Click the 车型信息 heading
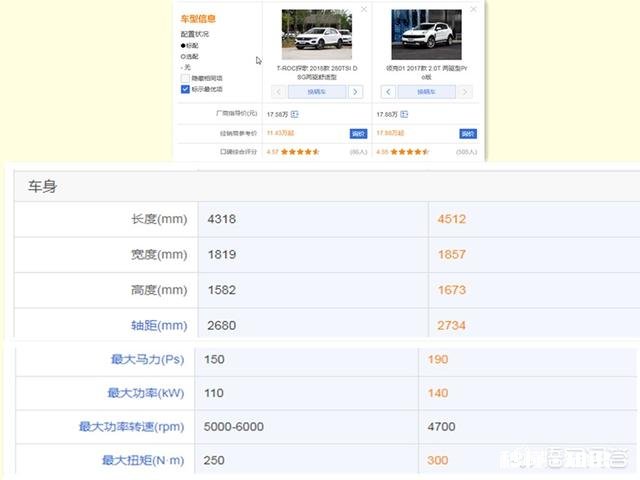This screenshot has width=640, height=480. (x=198, y=19)
